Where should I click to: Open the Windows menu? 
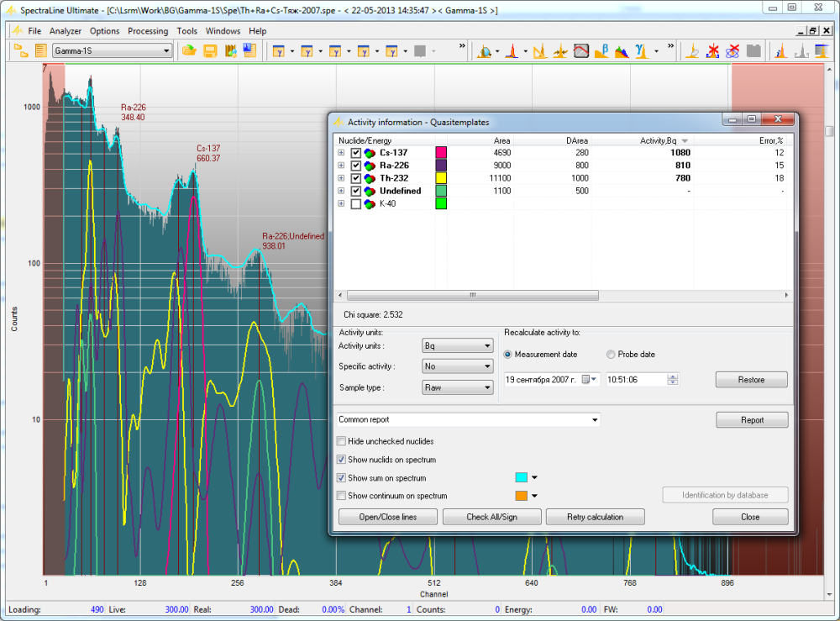pyautogui.click(x=223, y=31)
